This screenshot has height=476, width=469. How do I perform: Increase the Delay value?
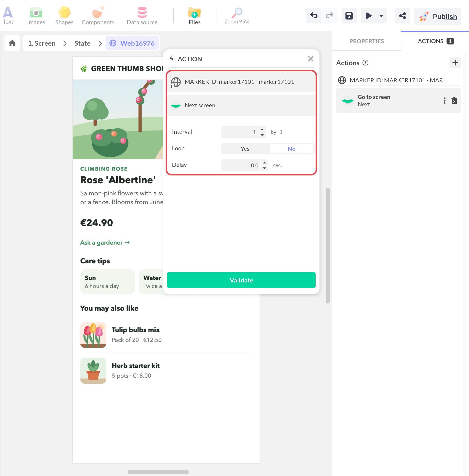pyautogui.click(x=264, y=162)
